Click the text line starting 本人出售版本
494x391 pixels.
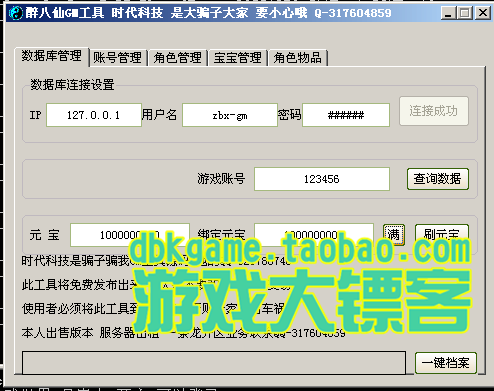coord(183,332)
